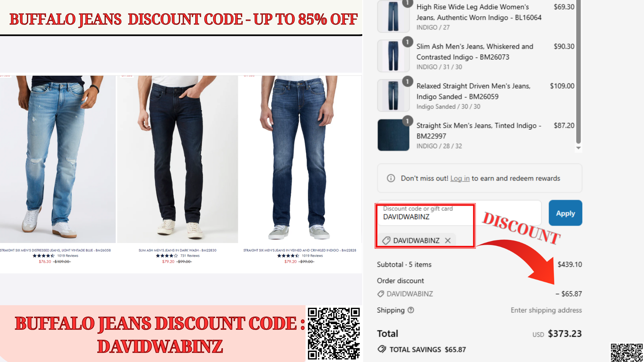Open Straight Six veined crinkled indigo title
This screenshot has width=644, height=362.
point(300,250)
